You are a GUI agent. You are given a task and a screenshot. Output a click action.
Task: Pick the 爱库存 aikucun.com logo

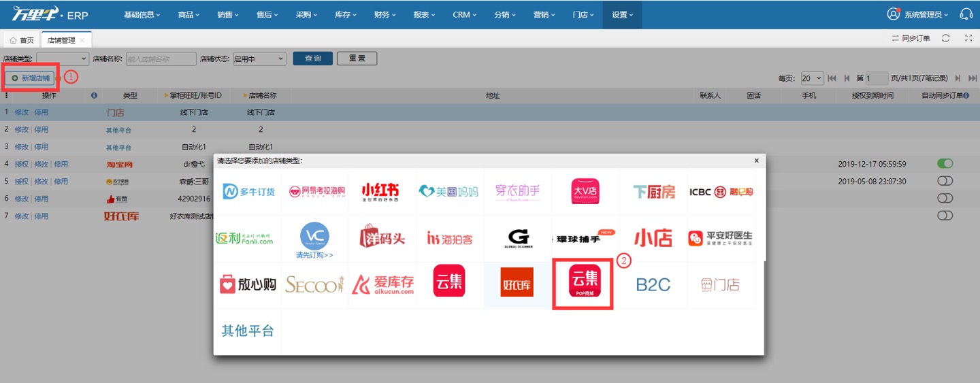[383, 284]
